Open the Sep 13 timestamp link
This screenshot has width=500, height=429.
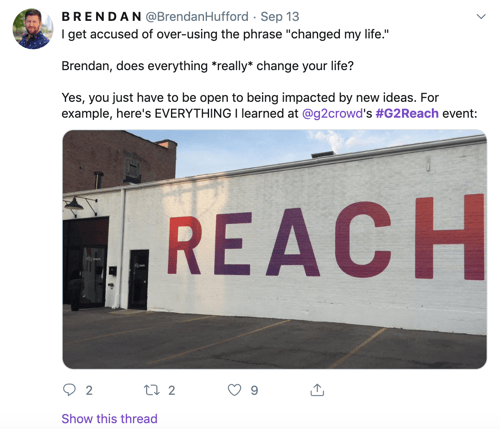click(x=280, y=16)
